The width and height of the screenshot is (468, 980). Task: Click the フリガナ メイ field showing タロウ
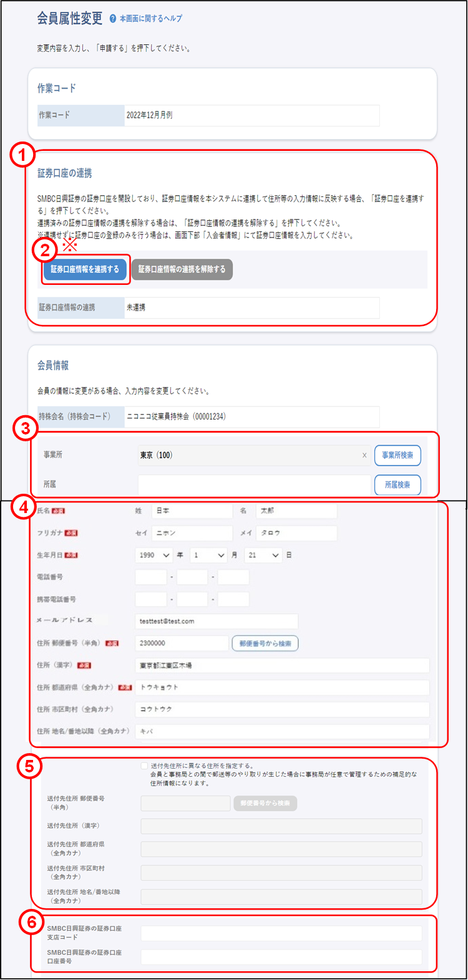pyautogui.click(x=297, y=533)
